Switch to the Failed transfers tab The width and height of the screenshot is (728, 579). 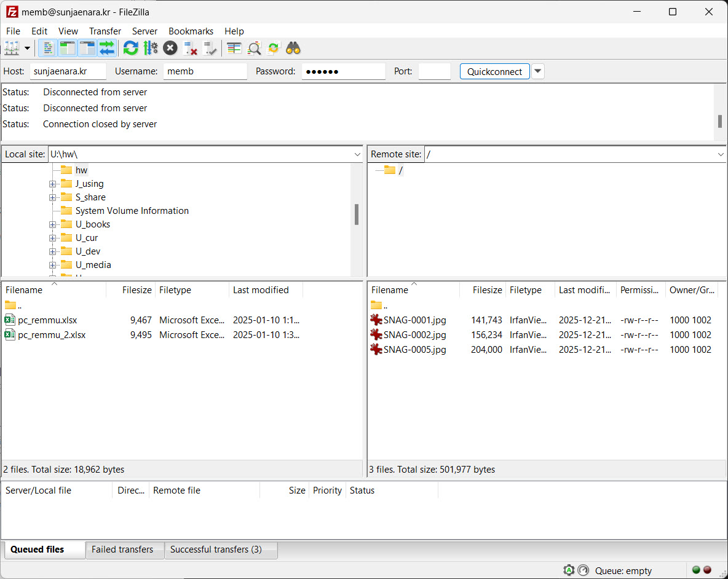[x=122, y=549]
